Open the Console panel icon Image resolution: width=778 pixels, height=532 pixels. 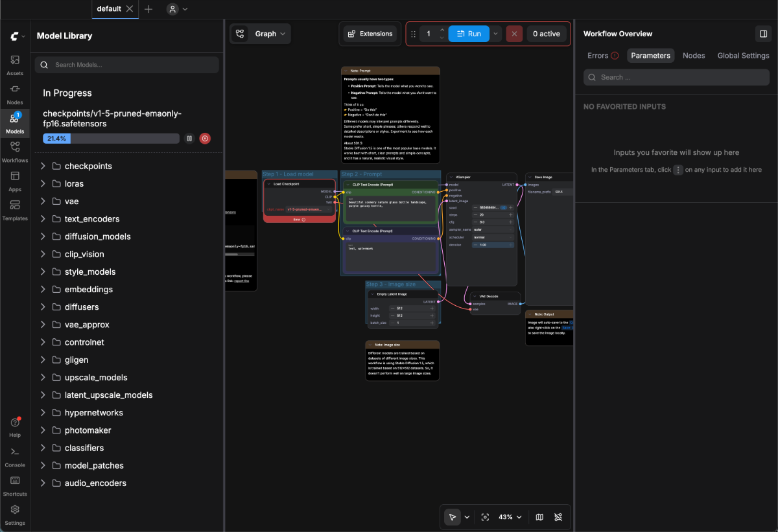click(15, 457)
